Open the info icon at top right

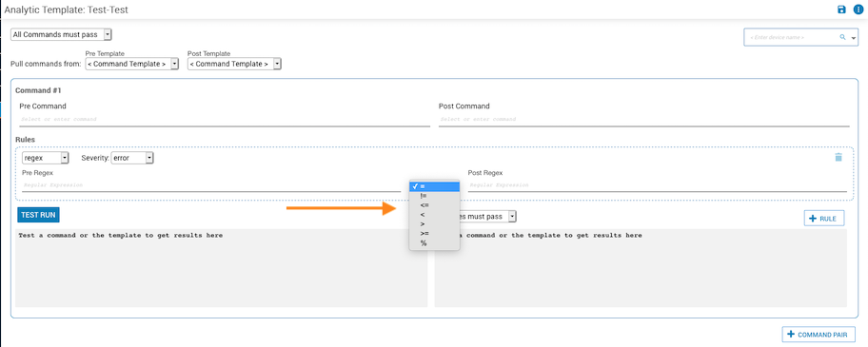coord(858,10)
